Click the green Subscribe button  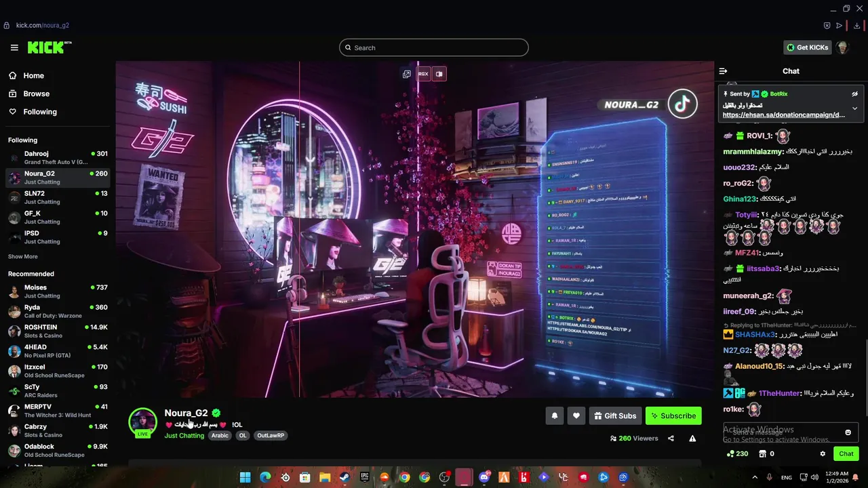673,416
